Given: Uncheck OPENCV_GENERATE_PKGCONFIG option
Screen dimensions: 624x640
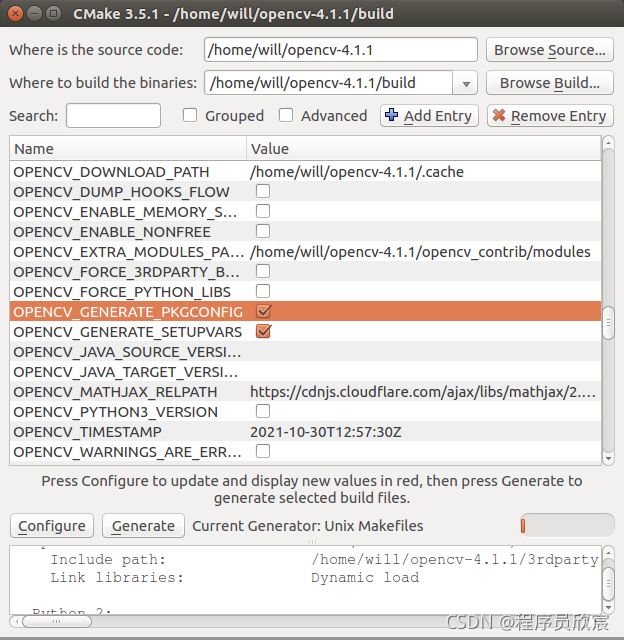Looking at the screenshot, I should 263,312.
